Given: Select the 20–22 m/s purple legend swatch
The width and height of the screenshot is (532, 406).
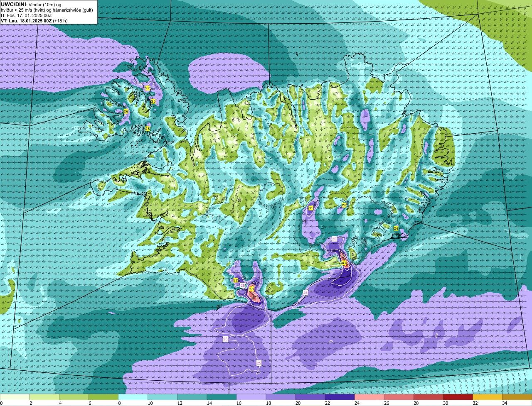Looking at the screenshot, I should pyautogui.click(x=310, y=397).
